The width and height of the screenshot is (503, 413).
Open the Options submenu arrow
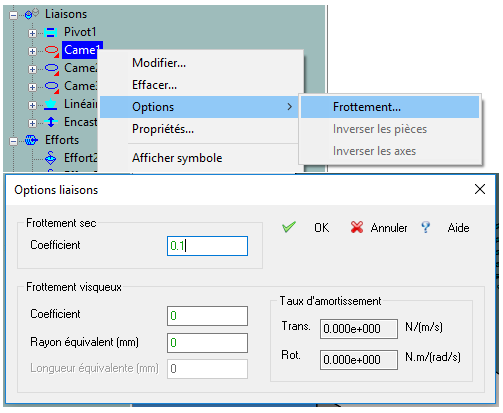tap(289, 107)
